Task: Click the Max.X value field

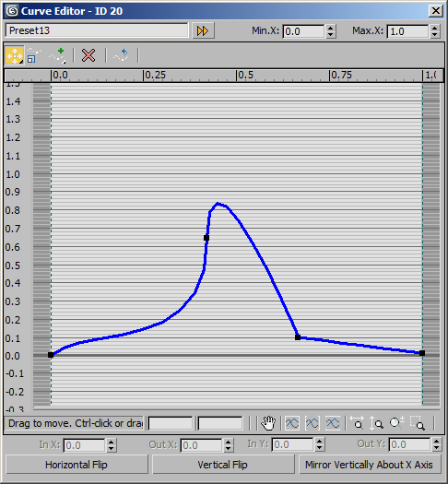Action: (407, 31)
